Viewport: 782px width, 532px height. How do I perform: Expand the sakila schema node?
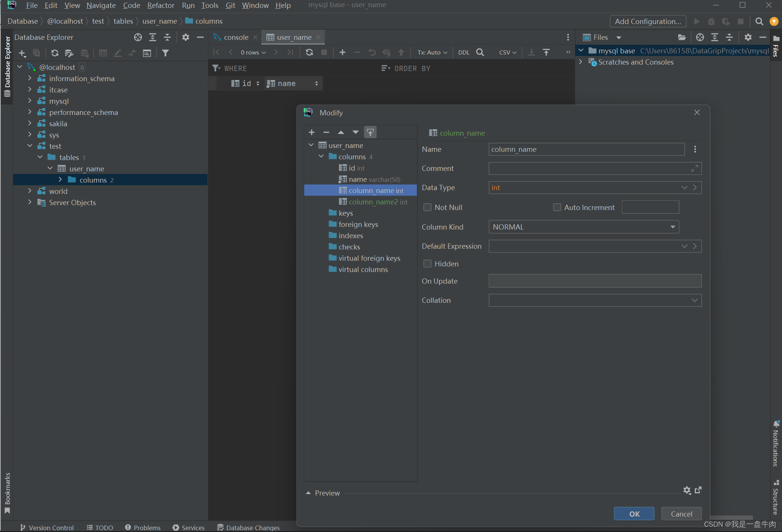[30, 124]
